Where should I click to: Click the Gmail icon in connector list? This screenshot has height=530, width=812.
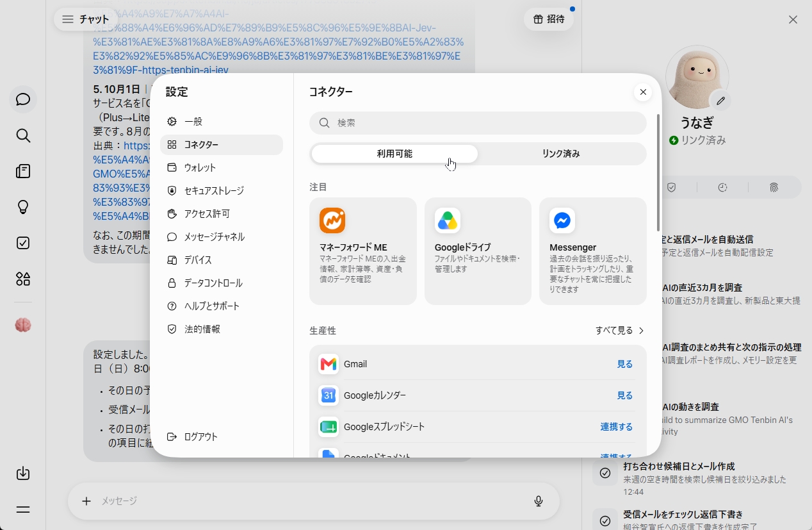click(329, 364)
